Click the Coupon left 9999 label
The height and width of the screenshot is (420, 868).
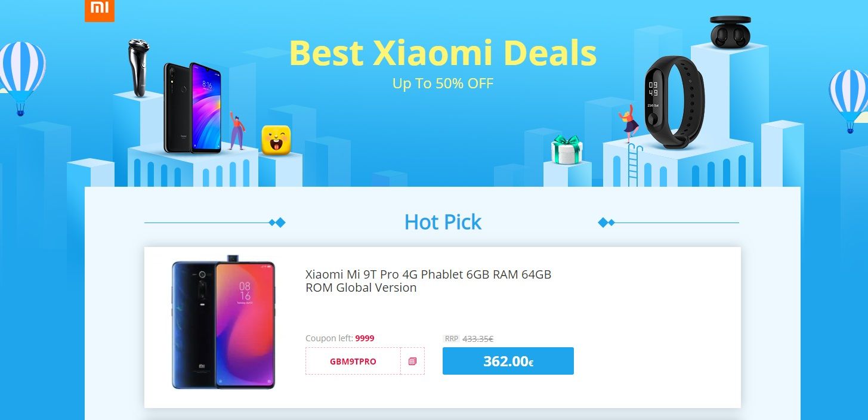(x=340, y=338)
